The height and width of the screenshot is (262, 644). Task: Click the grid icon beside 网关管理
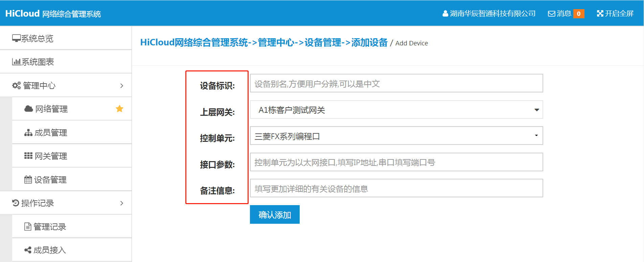coord(28,156)
